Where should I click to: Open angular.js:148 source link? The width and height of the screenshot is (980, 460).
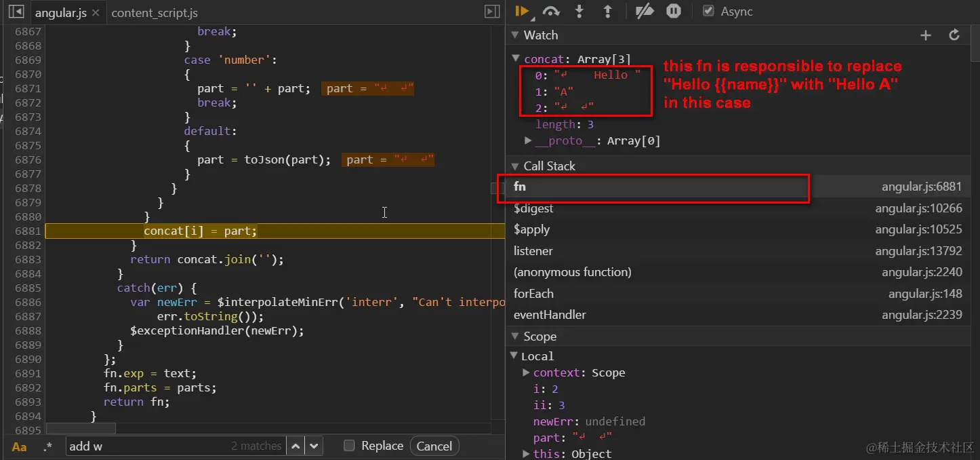pos(925,294)
